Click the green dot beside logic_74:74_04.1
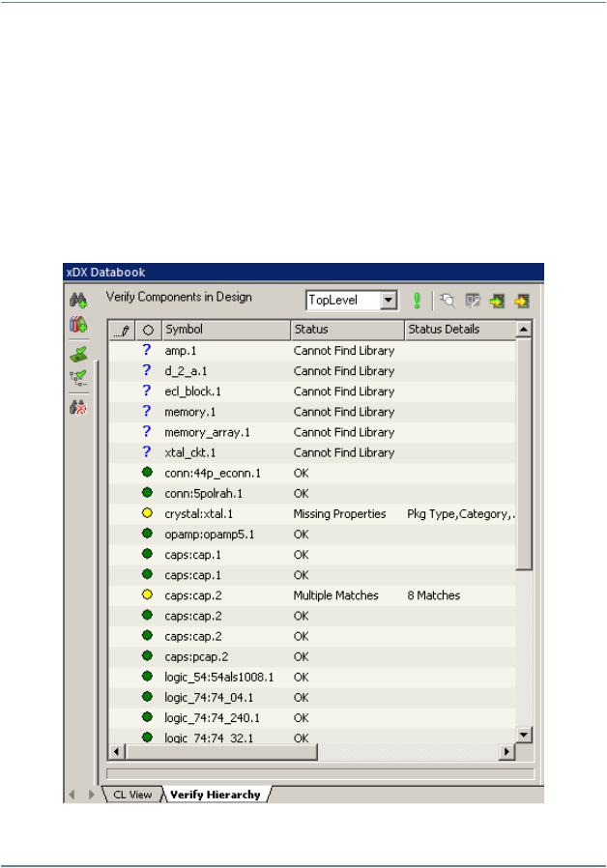This screenshot has width=607, height=868. click(x=147, y=697)
